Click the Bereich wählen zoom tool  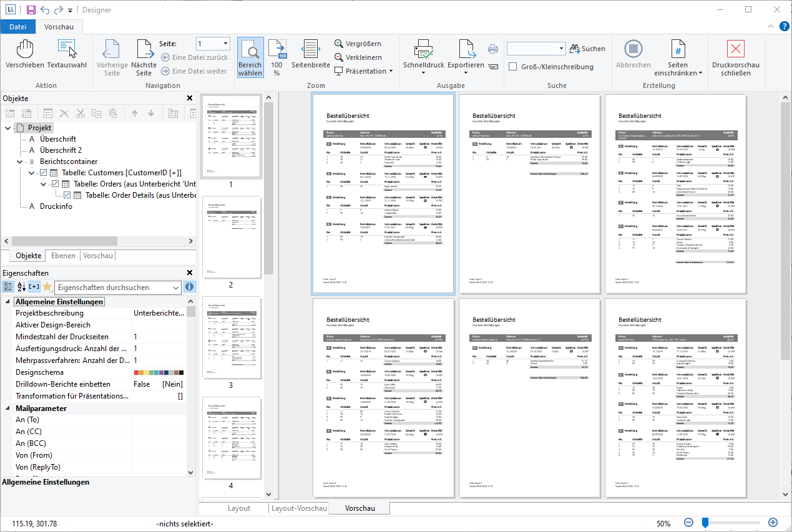click(250, 56)
